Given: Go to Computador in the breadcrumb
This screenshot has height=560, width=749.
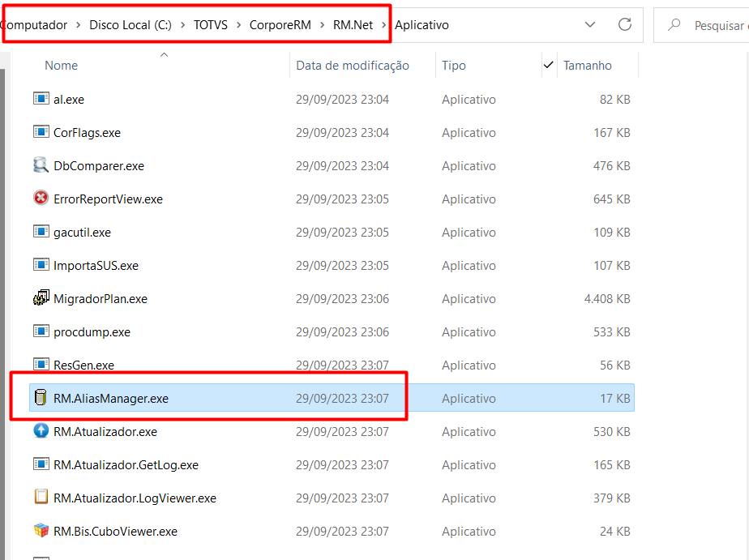Looking at the screenshot, I should pos(34,25).
